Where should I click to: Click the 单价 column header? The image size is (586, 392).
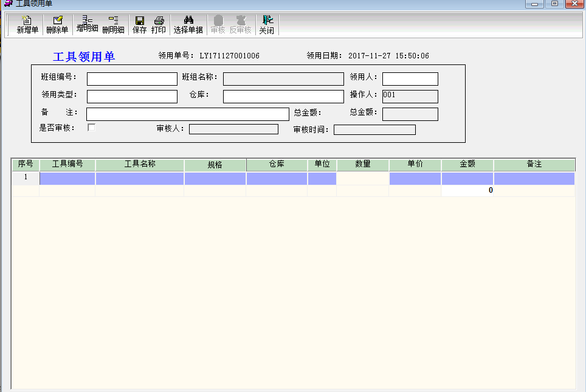pyautogui.click(x=415, y=165)
